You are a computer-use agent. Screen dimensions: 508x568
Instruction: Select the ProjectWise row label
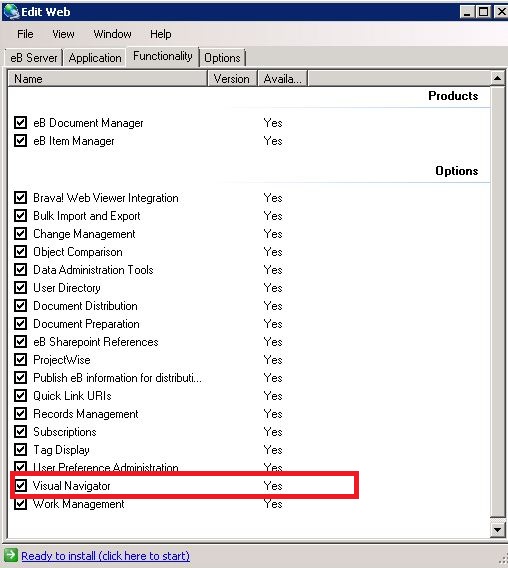coord(62,360)
